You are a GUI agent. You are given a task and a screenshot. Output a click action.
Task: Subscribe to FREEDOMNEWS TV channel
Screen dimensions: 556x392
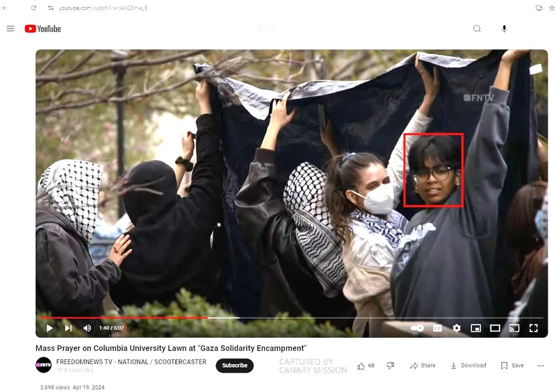tap(234, 366)
